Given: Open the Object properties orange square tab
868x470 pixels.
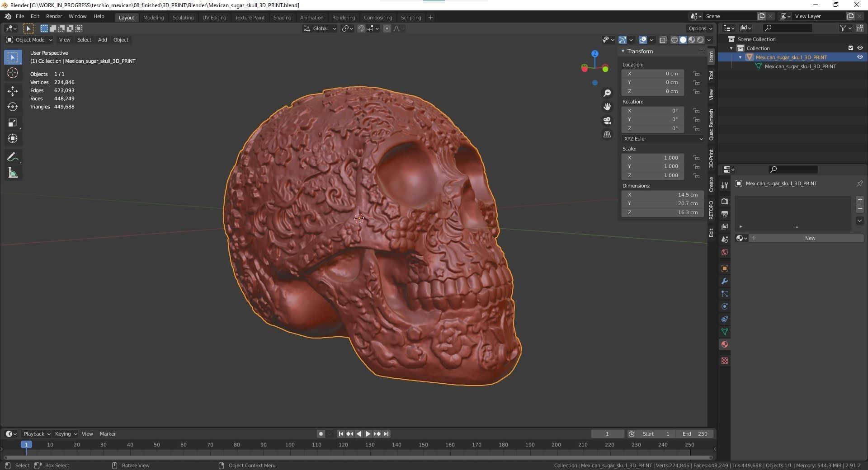Looking at the screenshot, I should [725, 268].
